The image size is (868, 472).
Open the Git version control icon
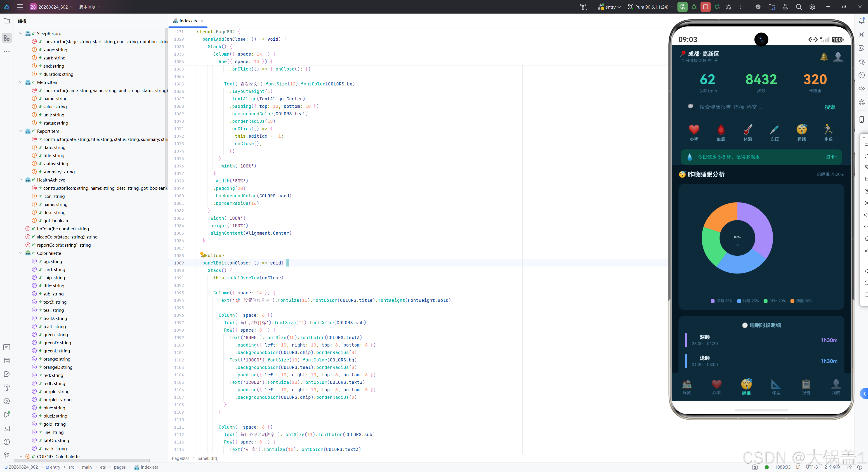pyautogui.click(x=7, y=455)
